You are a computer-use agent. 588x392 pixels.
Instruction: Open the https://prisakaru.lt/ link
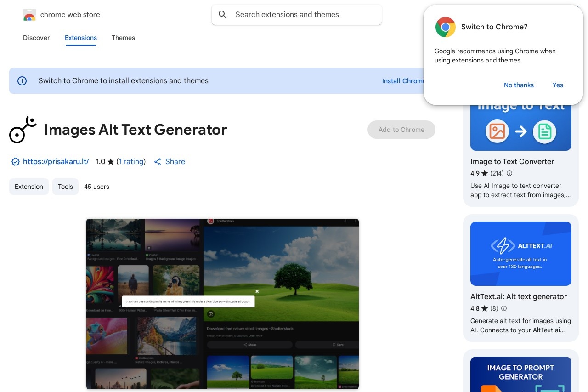tap(56, 162)
